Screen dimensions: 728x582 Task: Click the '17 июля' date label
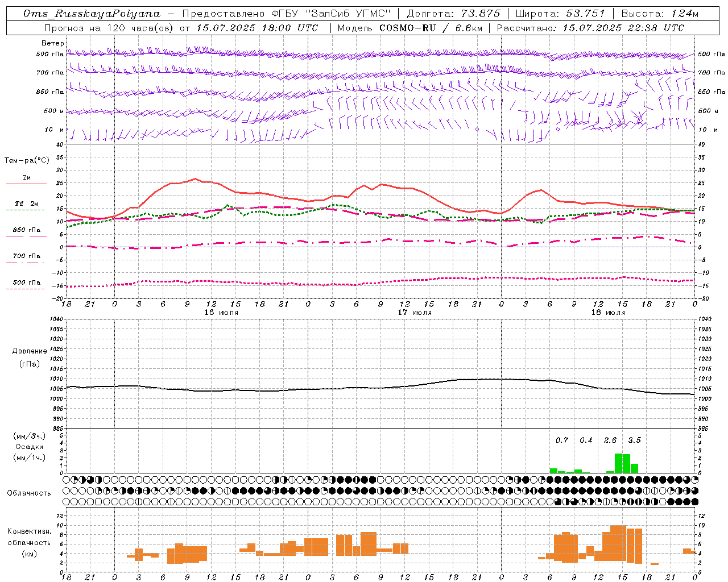point(415,313)
